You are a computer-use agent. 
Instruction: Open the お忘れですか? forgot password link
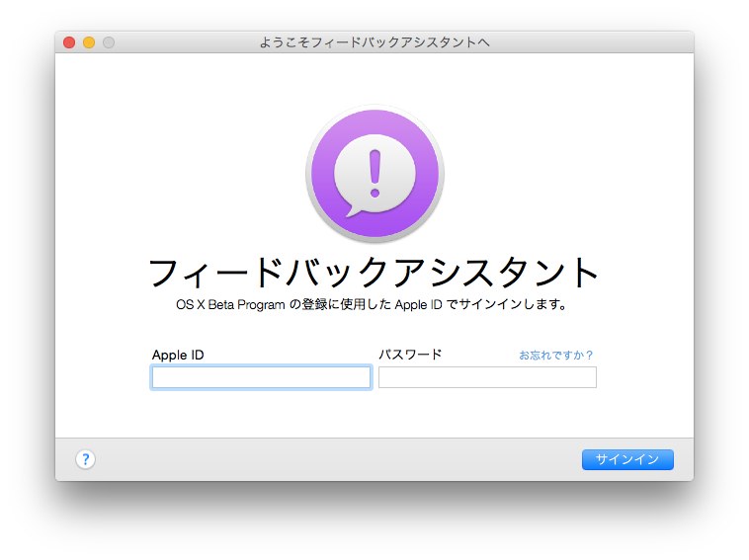tap(555, 356)
